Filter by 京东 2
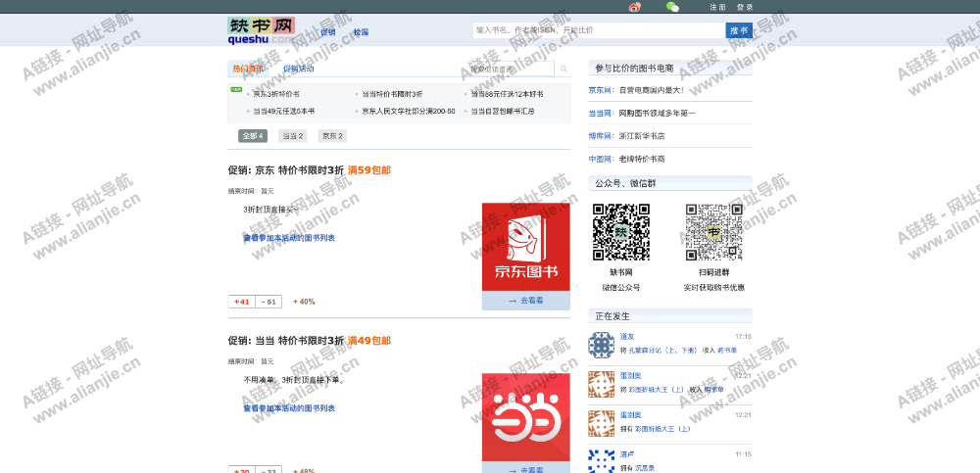The height and width of the screenshot is (473, 980). (x=332, y=136)
